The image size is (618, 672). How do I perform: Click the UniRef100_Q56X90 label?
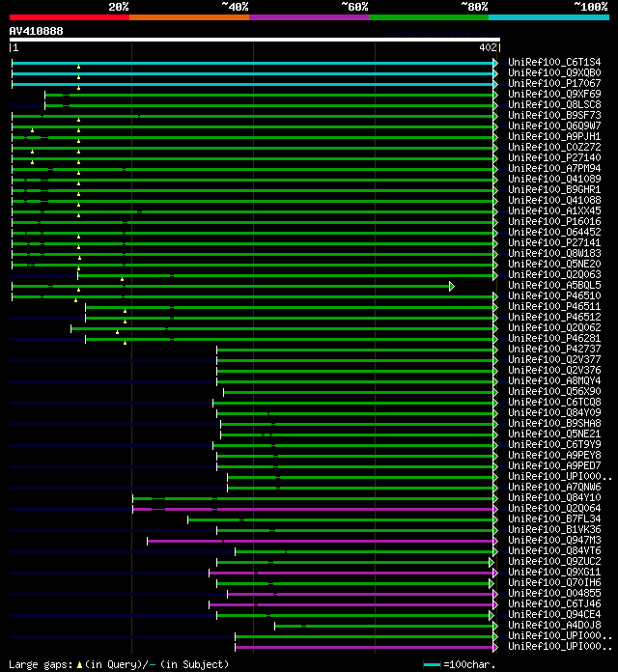[x=554, y=392]
